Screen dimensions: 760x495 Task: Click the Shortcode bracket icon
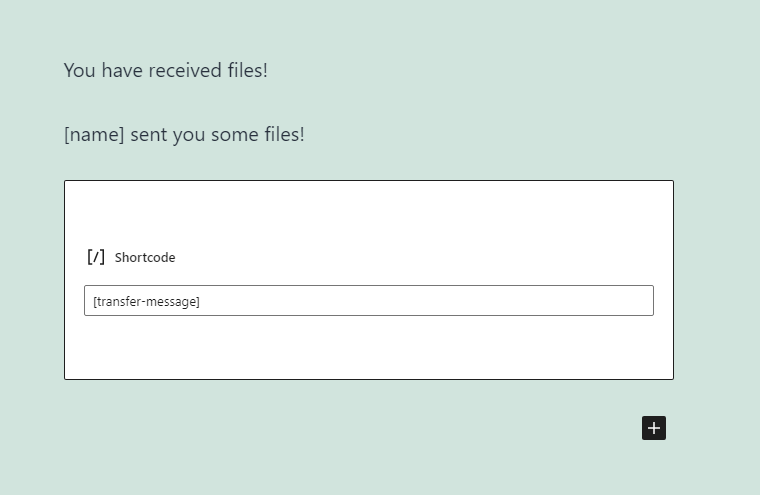95,257
